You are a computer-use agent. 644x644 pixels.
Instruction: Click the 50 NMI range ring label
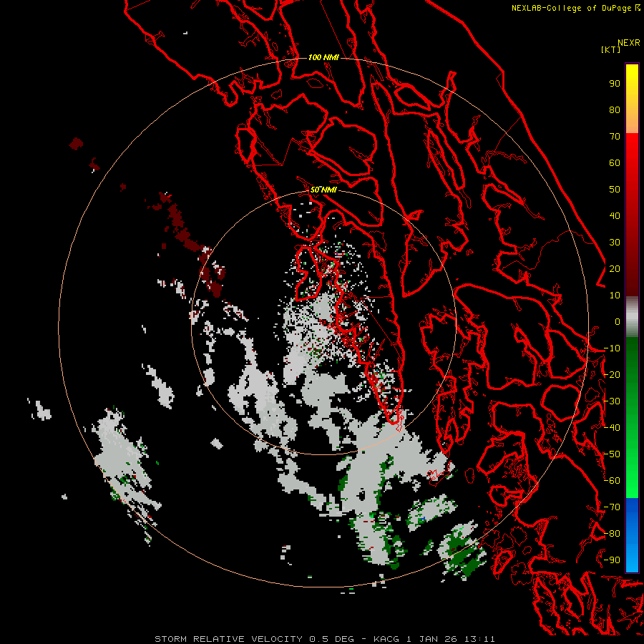323,190
